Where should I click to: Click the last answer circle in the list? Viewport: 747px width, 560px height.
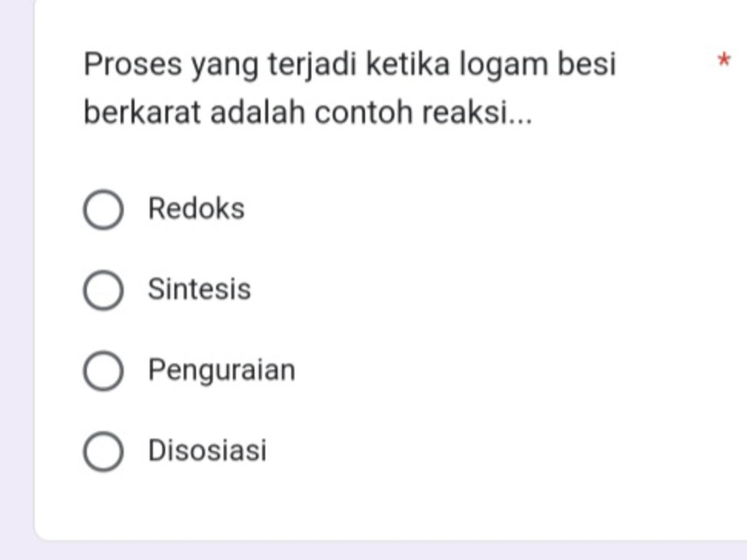[x=105, y=449]
